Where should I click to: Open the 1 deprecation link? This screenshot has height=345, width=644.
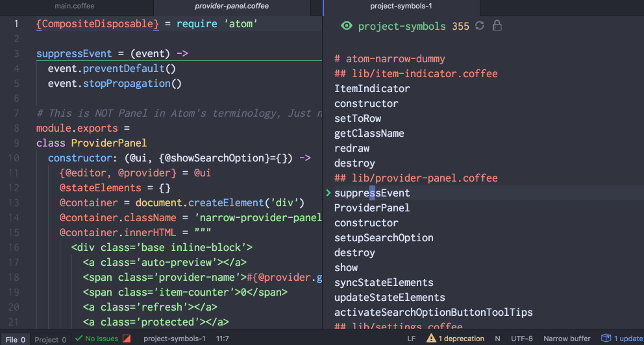(461, 339)
